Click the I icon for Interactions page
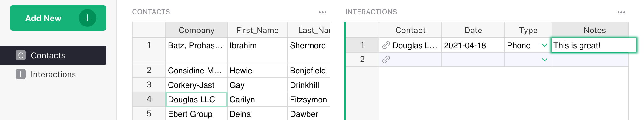The image size is (644, 120). point(21,74)
